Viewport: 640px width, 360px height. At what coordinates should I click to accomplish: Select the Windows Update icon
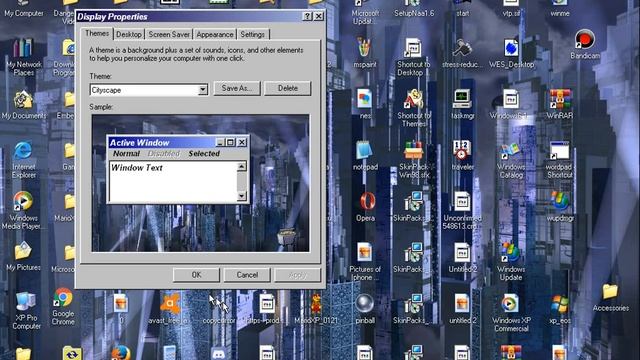[x=511, y=261]
